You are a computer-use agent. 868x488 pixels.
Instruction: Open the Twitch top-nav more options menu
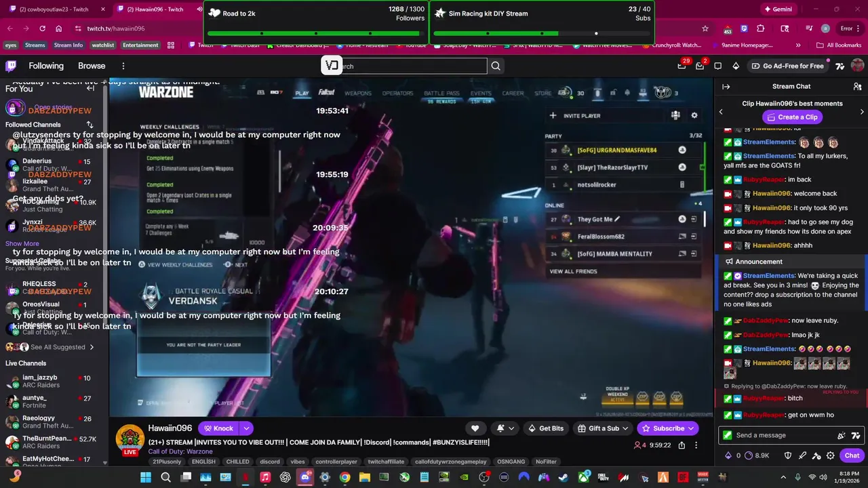123,66
